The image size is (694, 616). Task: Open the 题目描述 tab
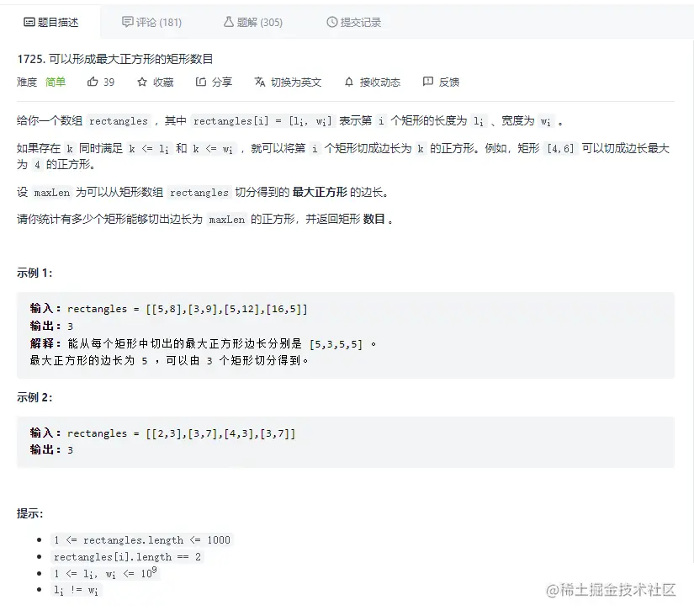click(50, 22)
